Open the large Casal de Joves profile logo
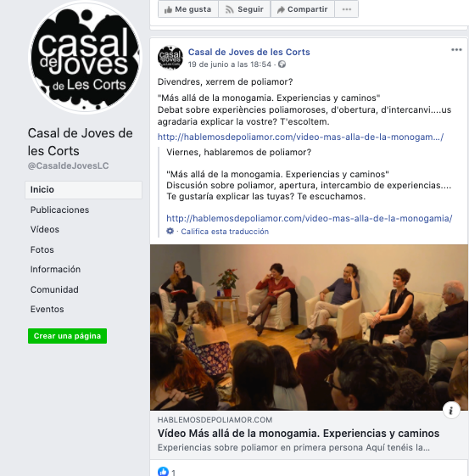The width and height of the screenshot is (469, 476). (x=85, y=57)
